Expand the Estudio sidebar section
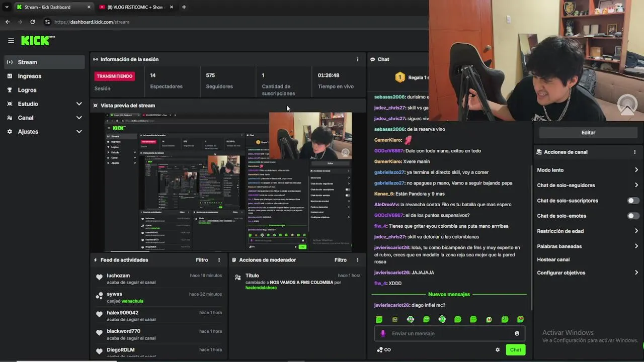 pos(45,104)
